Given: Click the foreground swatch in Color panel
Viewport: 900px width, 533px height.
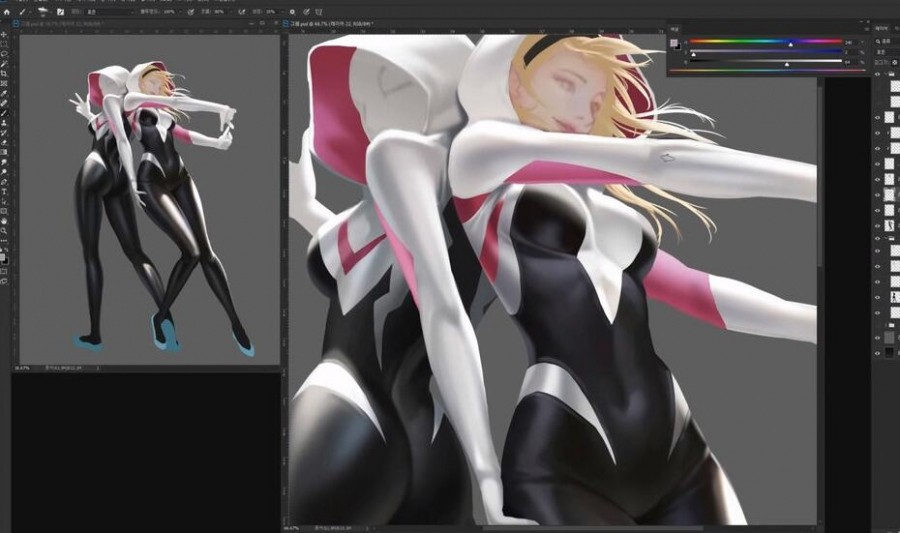Looking at the screenshot, I should tap(673, 42).
